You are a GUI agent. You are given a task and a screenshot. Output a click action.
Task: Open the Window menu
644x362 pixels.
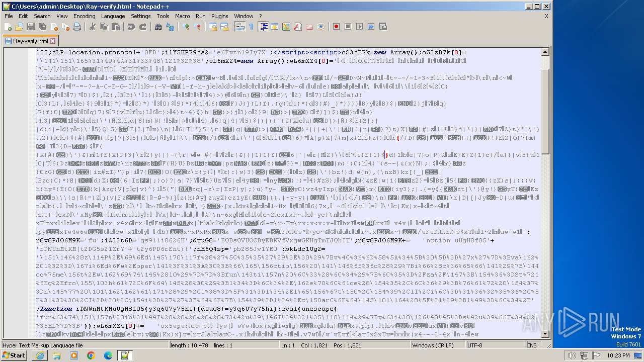[244, 16]
